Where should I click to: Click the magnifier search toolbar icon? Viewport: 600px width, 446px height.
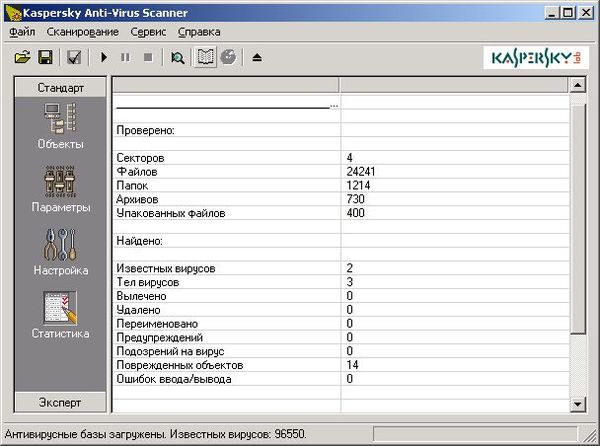177,58
